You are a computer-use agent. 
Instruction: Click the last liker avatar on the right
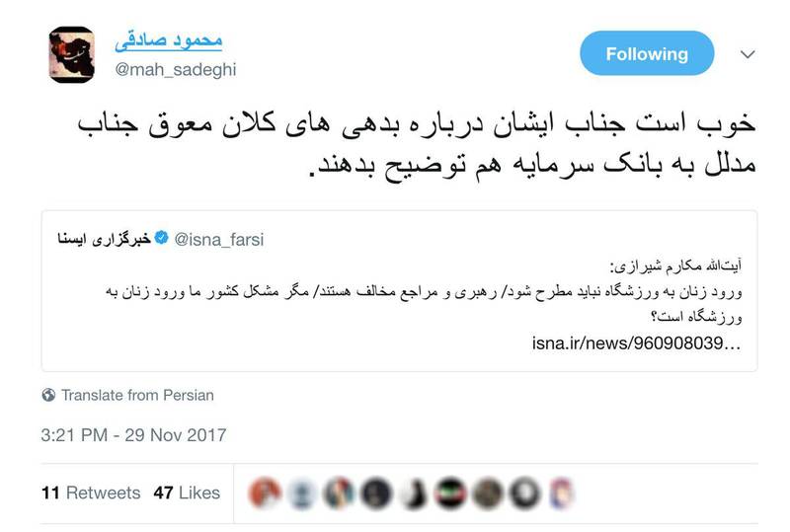[x=562, y=493]
